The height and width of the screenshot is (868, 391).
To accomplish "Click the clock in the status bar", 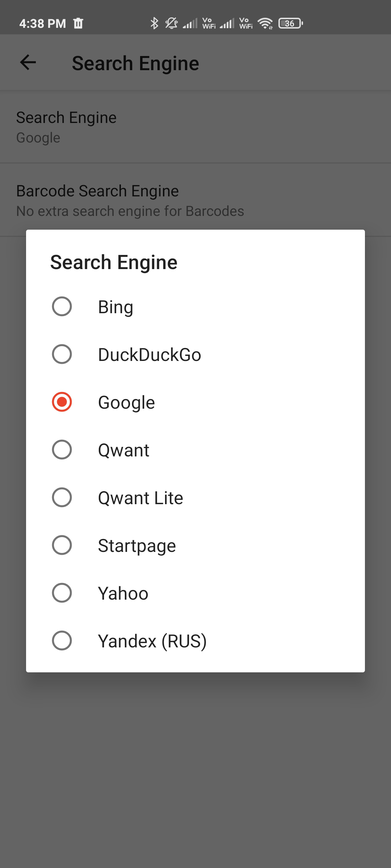I will 43,23.
